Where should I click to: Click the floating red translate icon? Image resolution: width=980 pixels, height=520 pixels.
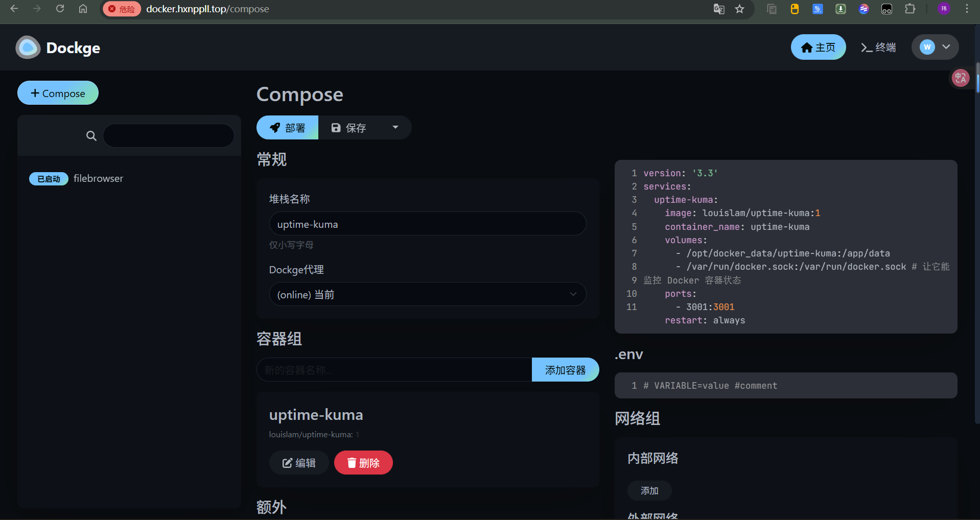pyautogui.click(x=960, y=78)
